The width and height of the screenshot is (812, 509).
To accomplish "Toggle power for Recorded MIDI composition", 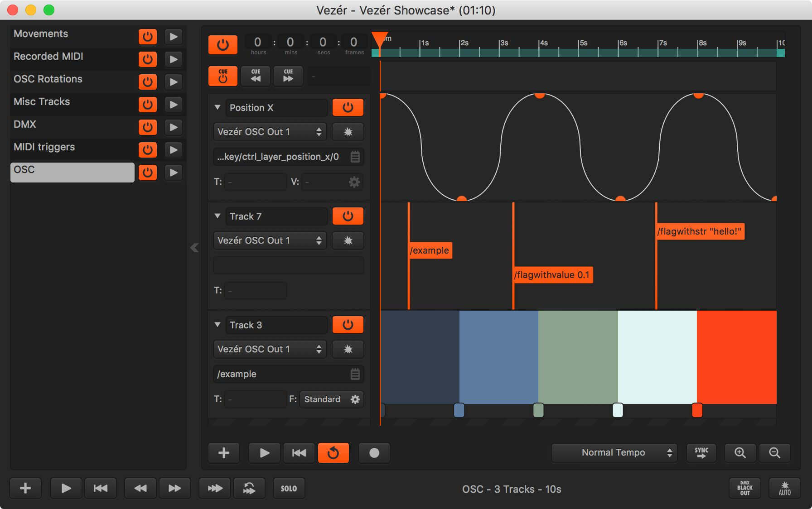I will click(x=148, y=59).
